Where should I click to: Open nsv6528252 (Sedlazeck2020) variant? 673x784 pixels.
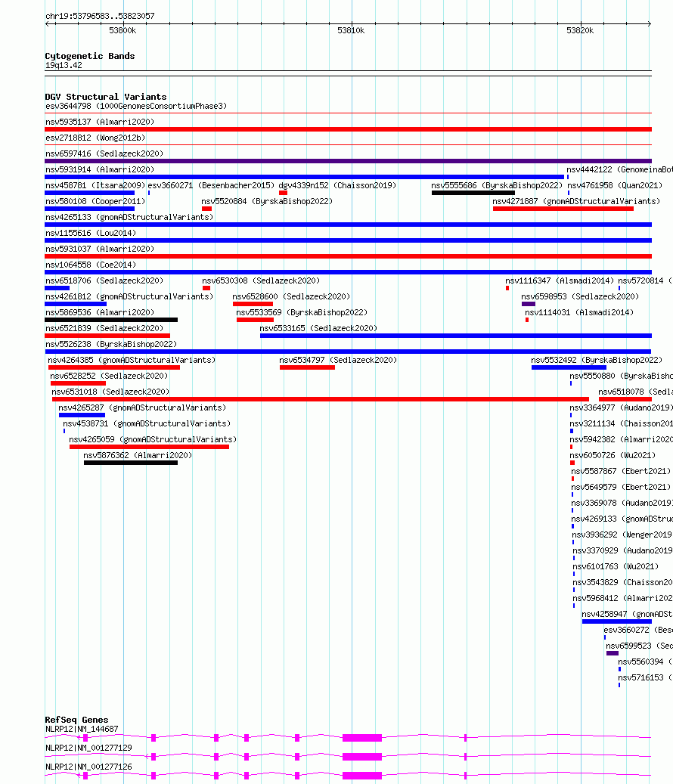click(x=108, y=377)
